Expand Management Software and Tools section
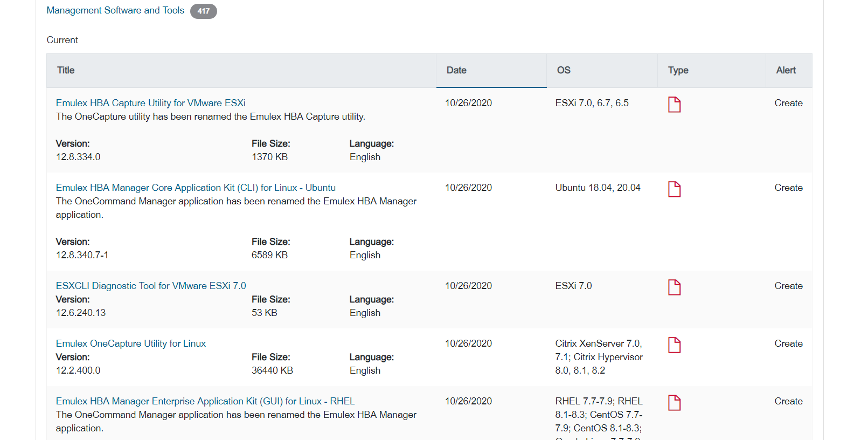The width and height of the screenshot is (868, 440). [x=115, y=10]
